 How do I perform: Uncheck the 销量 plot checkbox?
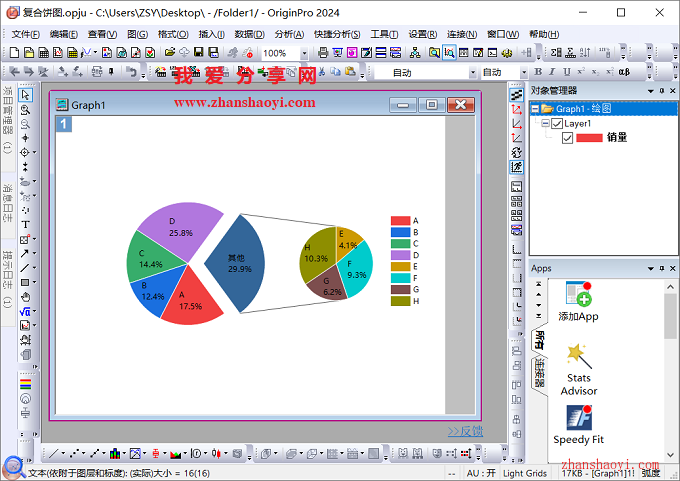coord(567,138)
